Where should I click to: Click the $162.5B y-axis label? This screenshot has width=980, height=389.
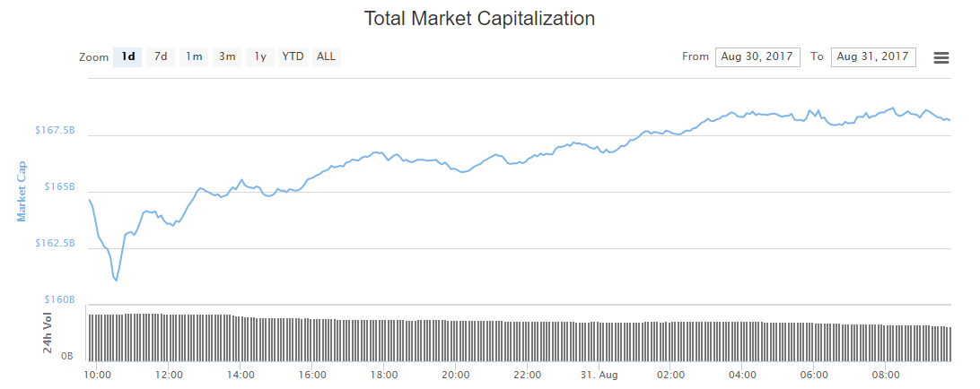(56, 243)
